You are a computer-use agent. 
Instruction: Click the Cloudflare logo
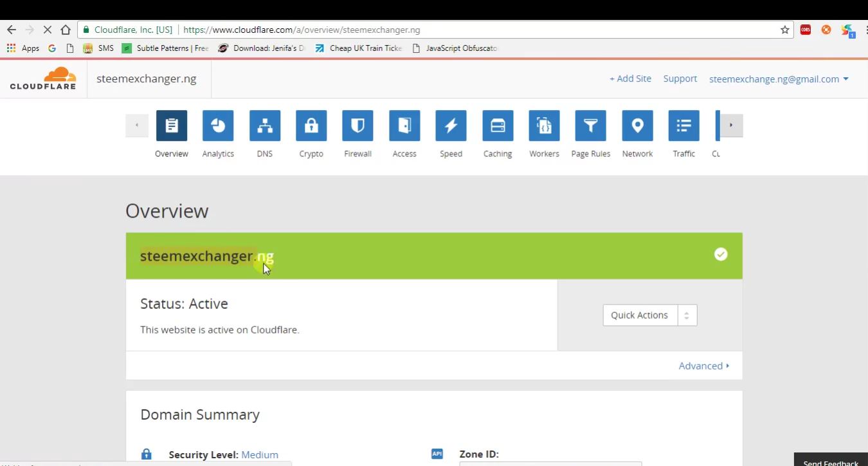click(42, 78)
